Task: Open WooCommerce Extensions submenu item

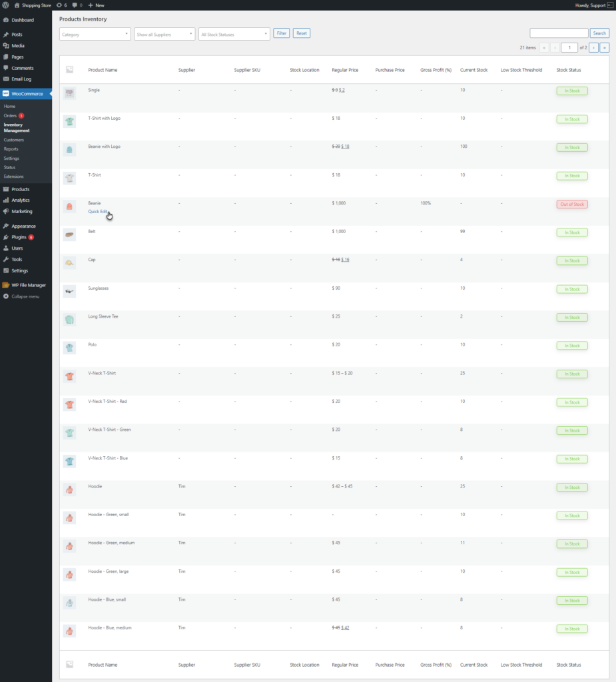Action: [13, 176]
